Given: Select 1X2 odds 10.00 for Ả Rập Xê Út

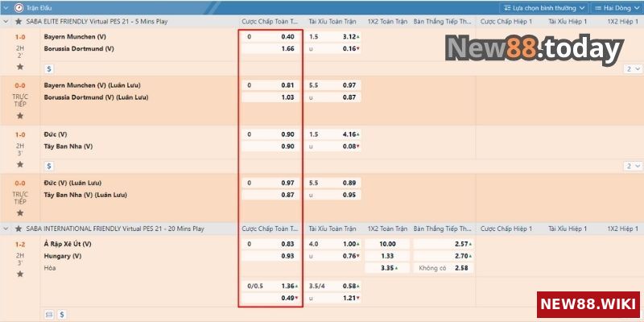Looking at the screenshot, I should tap(387, 244).
